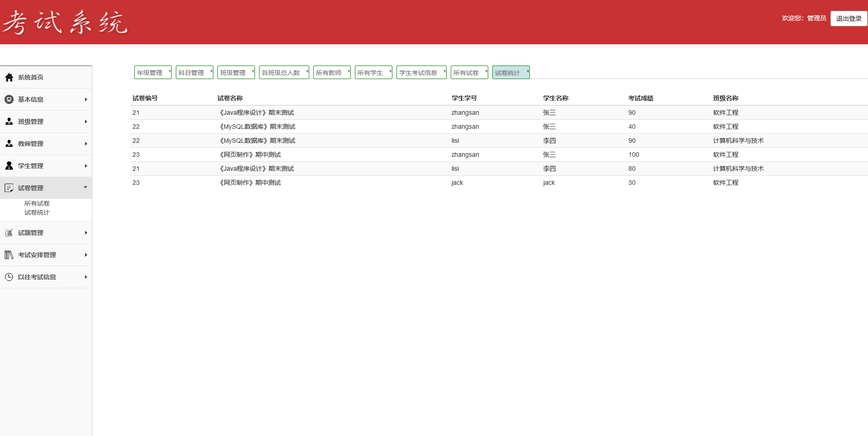
Task: Close the 所有教师 tab
Action: point(349,71)
